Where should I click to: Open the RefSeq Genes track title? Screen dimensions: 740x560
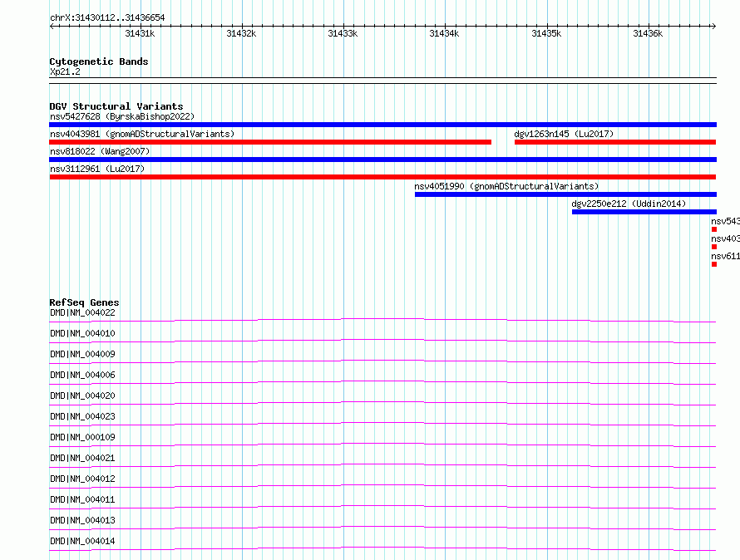pyautogui.click(x=84, y=302)
